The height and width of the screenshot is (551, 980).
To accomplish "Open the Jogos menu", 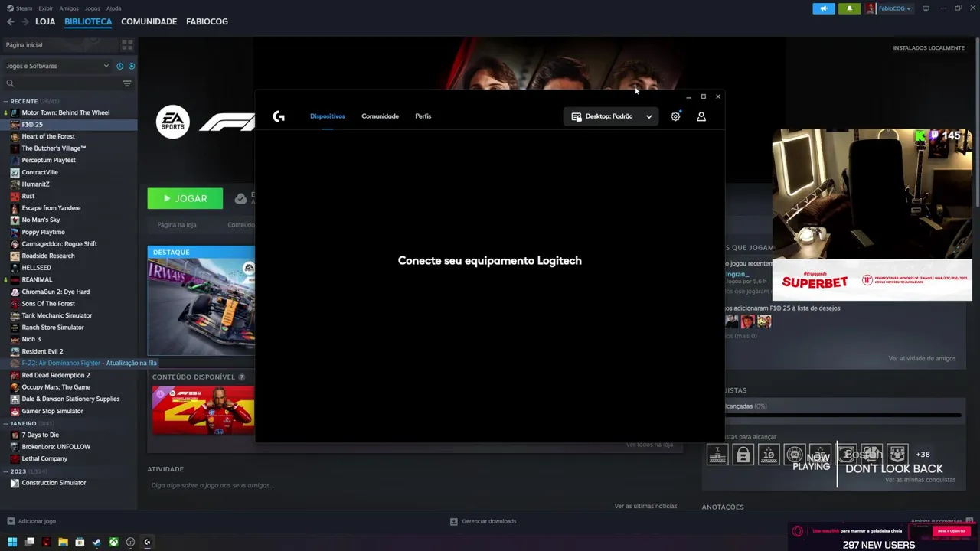I will (93, 8).
